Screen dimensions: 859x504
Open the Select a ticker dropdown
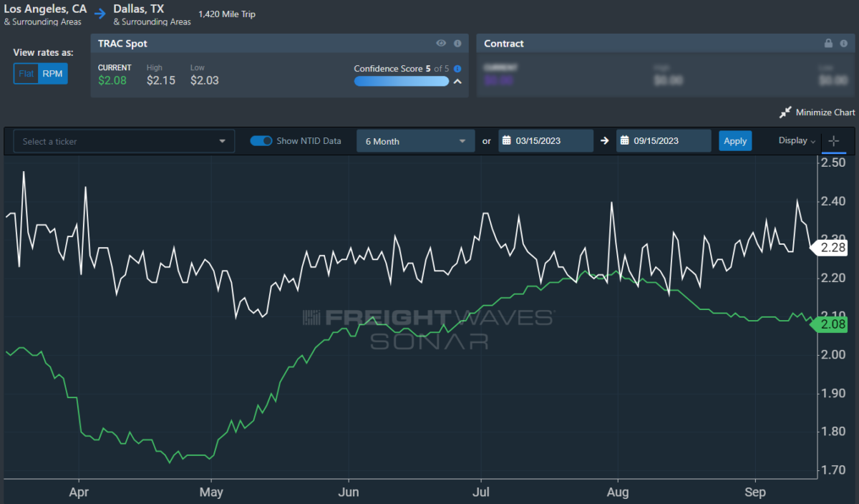coord(124,141)
